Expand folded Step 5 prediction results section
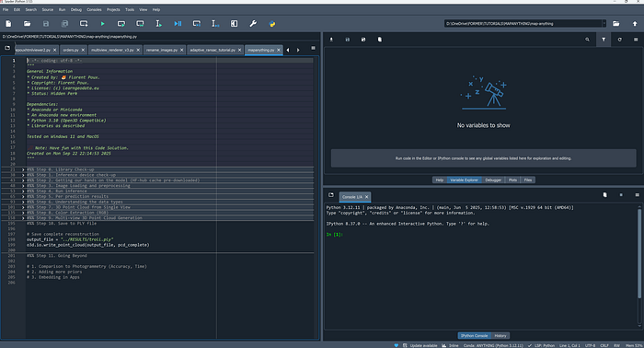This screenshot has height=348, width=644. pos(23,196)
